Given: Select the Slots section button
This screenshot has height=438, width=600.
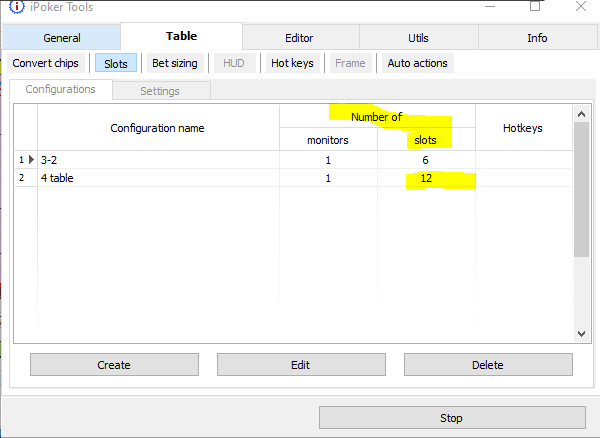Looking at the screenshot, I should 116,63.
